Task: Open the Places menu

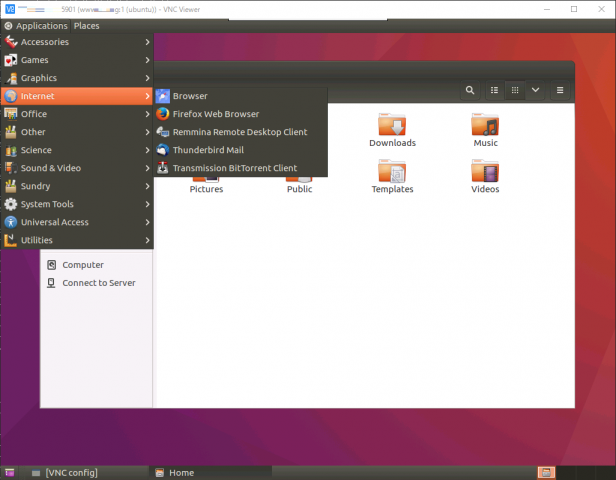Action: (x=86, y=26)
